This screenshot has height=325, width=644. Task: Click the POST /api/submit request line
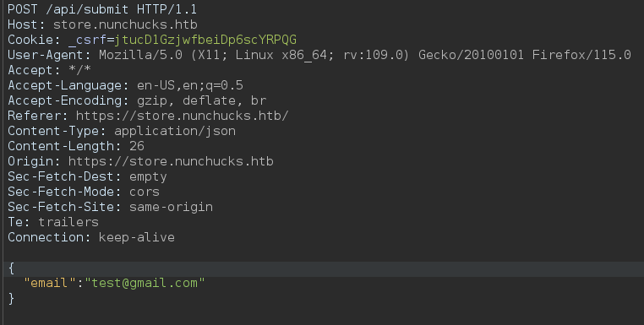pos(102,9)
